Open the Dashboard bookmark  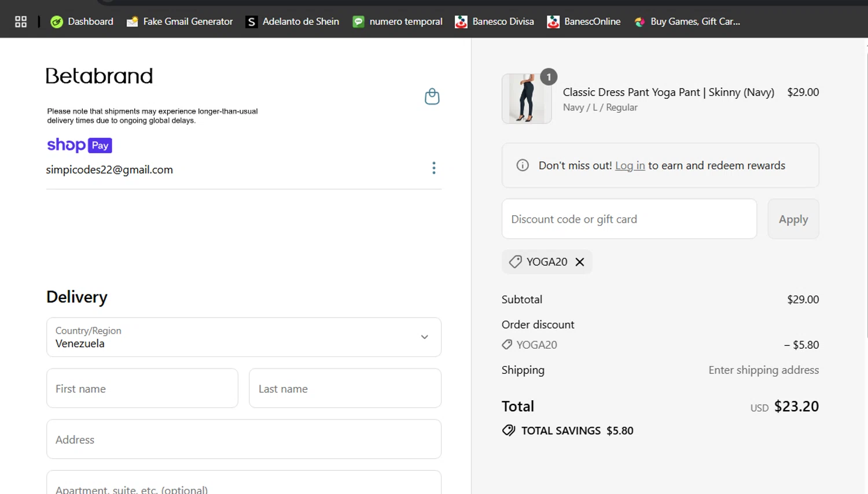pyautogui.click(x=82, y=21)
